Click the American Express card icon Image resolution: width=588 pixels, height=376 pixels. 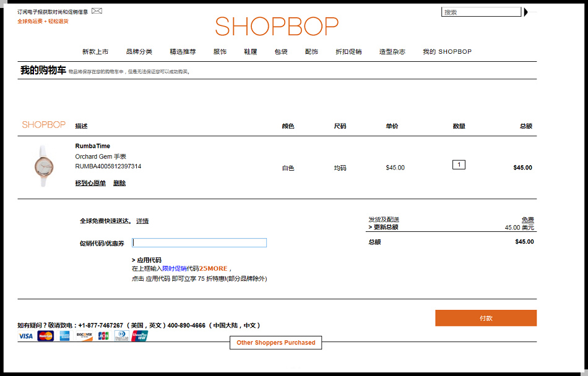[x=64, y=336]
